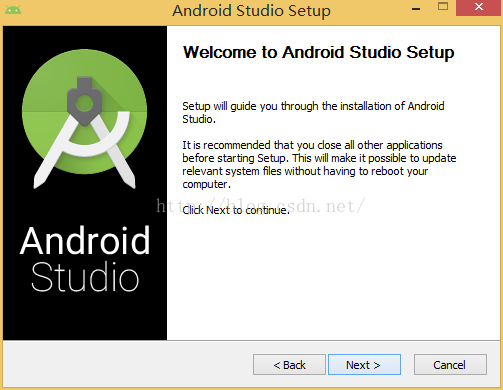The image size is (503, 390).
Task: Click the Android robot icon in title bar
Action: point(13,10)
